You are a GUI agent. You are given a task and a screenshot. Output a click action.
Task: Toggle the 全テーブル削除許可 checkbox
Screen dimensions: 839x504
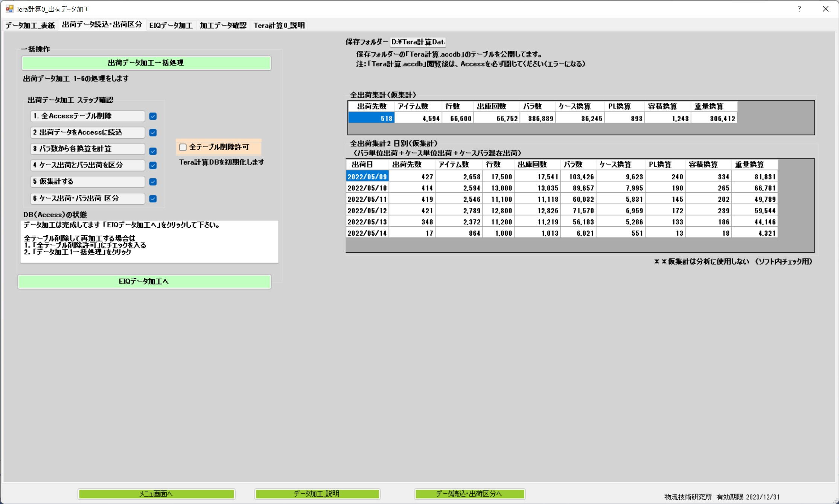(x=183, y=147)
